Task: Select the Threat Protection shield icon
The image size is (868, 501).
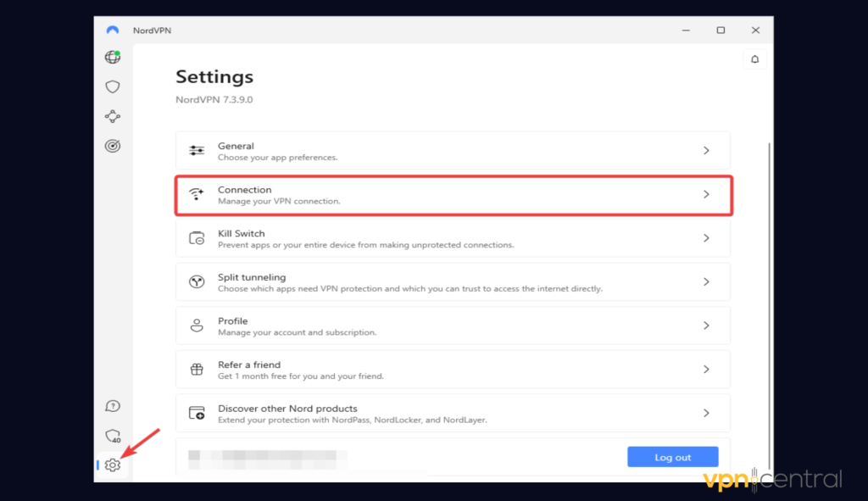Action: [112, 86]
